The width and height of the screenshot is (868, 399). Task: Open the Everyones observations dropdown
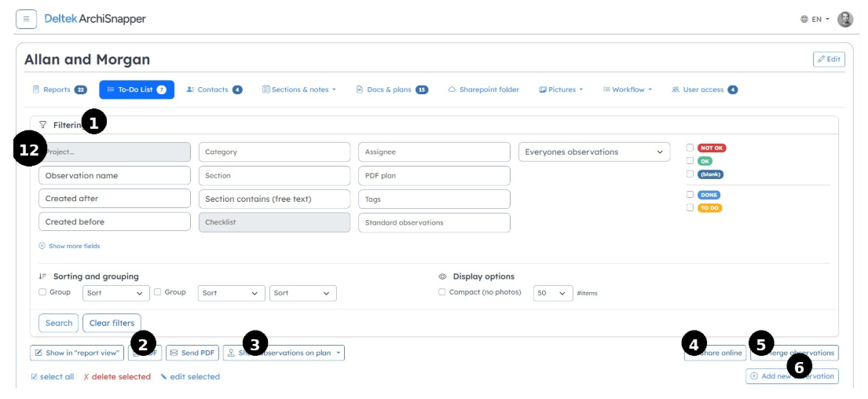tap(594, 152)
